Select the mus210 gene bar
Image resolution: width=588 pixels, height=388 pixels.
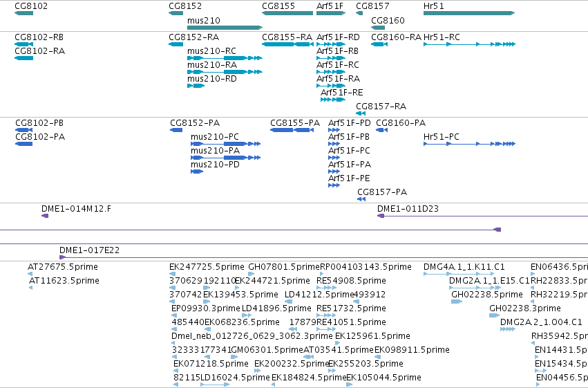(x=225, y=28)
